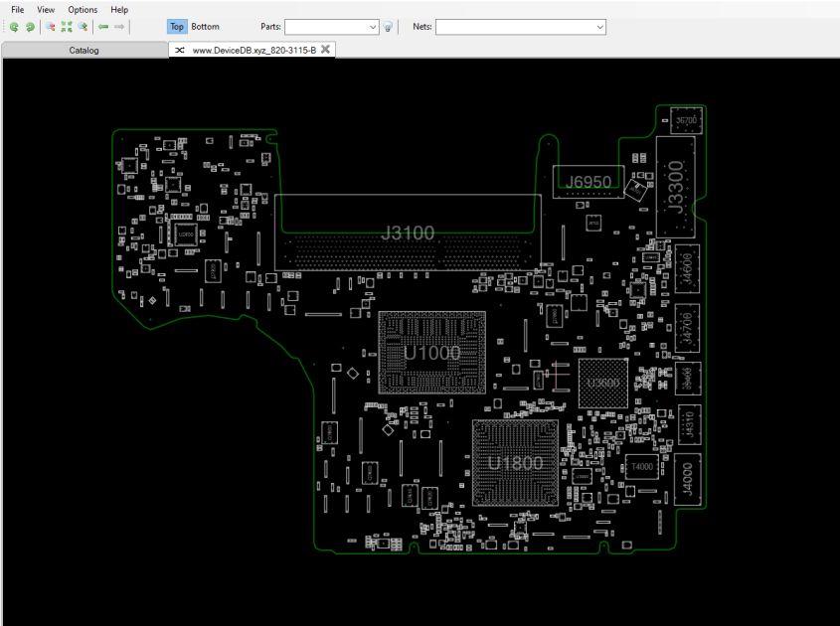The width and height of the screenshot is (840, 626).
Task: Select the J3300 connector
Action: 676,187
